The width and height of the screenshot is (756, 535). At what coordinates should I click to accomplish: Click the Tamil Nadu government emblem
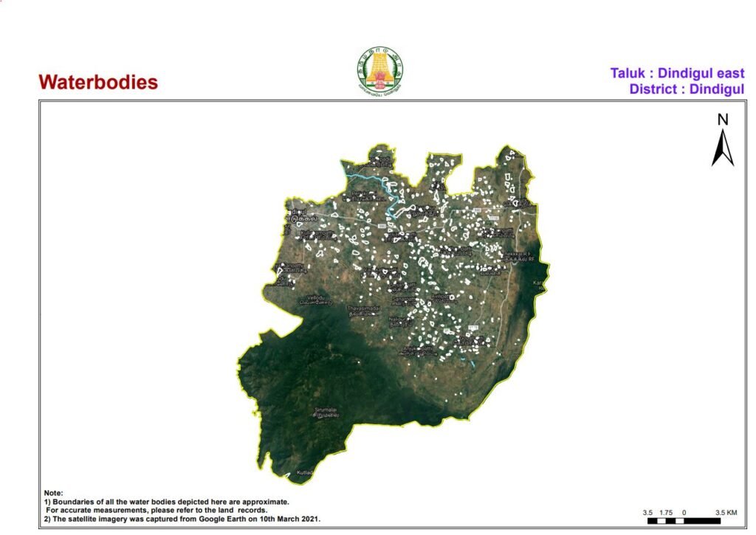pos(380,72)
